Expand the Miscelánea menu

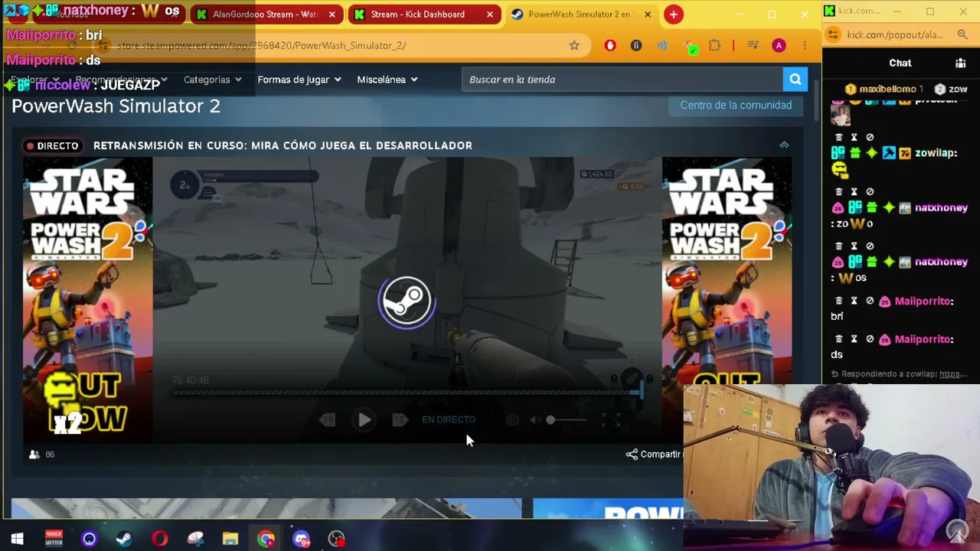(387, 80)
